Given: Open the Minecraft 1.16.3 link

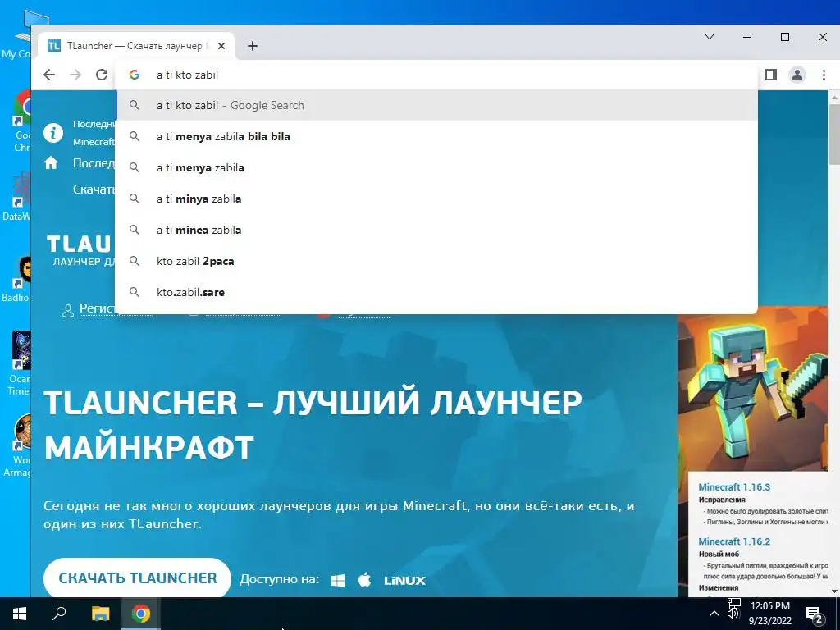Looking at the screenshot, I should tap(734, 487).
